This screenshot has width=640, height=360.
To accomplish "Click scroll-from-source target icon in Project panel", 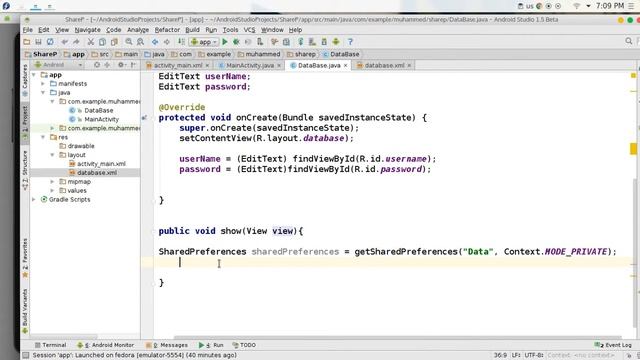I will [97, 65].
